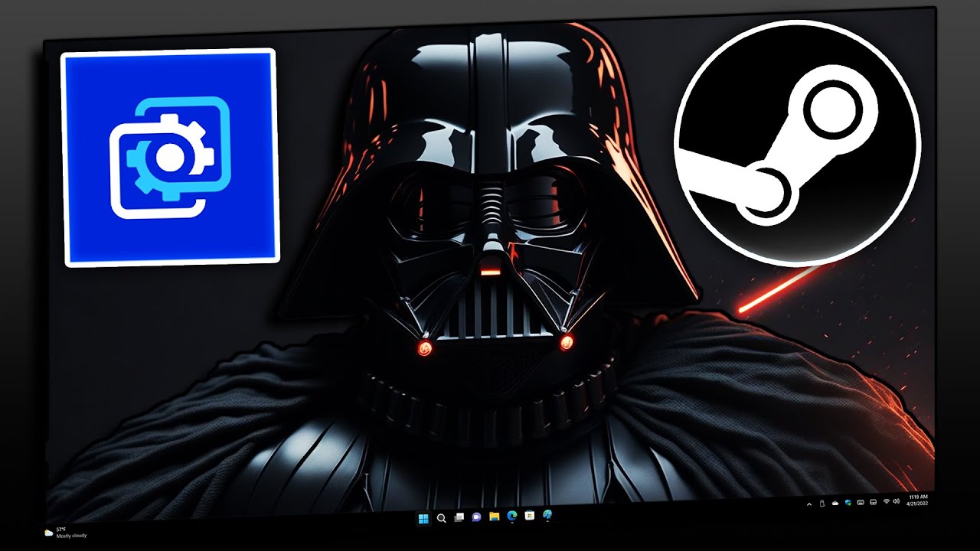
Task: Launch the purple Teams Chat icon
Action: tap(477, 517)
